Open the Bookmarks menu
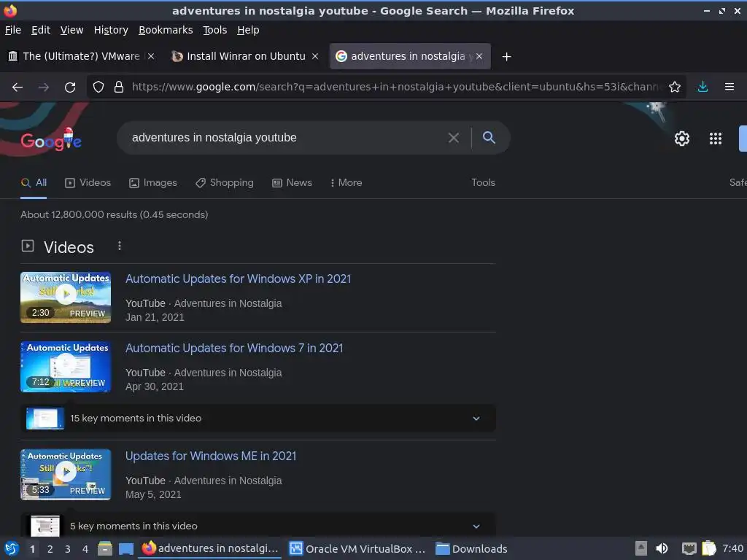 [x=166, y=30]
